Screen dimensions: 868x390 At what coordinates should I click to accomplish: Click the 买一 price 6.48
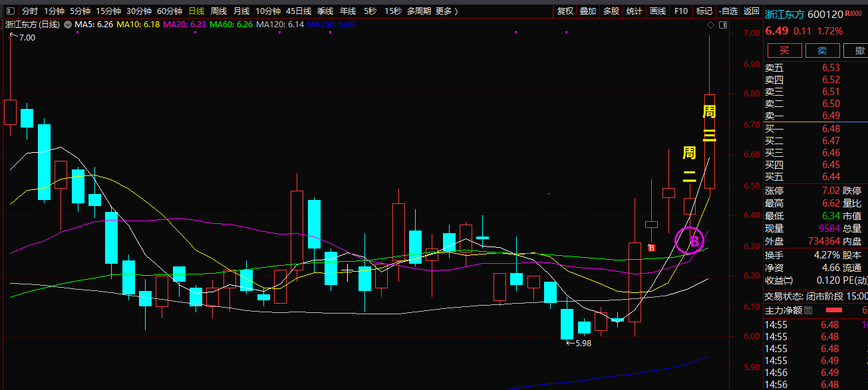[831, 129]
